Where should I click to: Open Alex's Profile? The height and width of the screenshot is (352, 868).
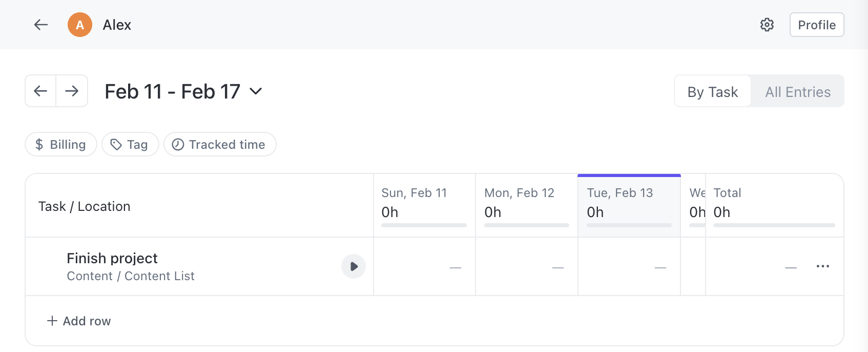click(817, 25)
